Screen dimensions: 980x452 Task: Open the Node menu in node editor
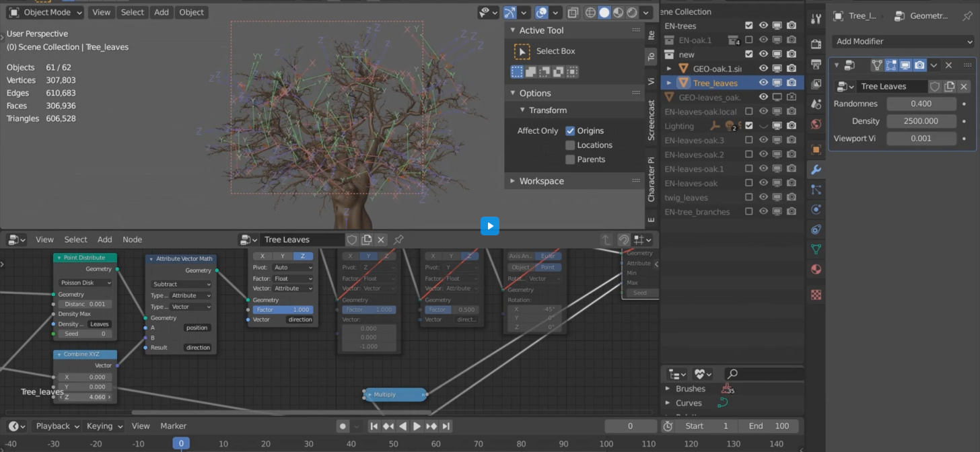point(132,239)
